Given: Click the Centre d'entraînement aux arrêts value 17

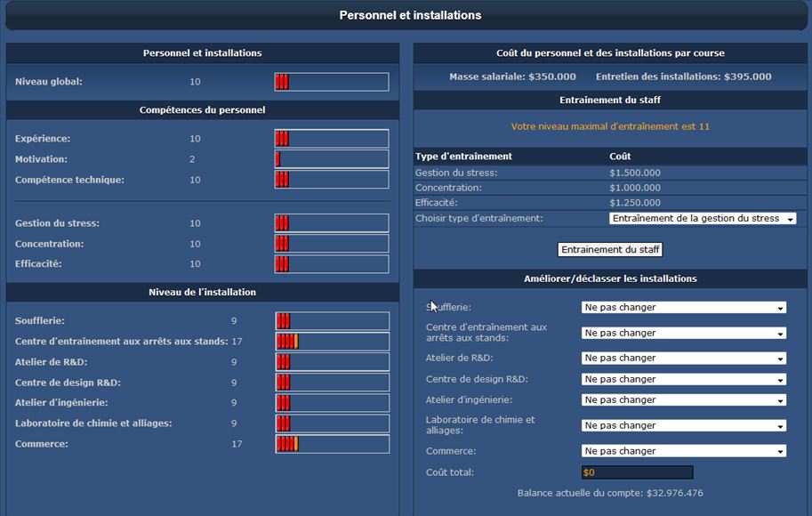Looking at the screenshot, I should 237,342.
